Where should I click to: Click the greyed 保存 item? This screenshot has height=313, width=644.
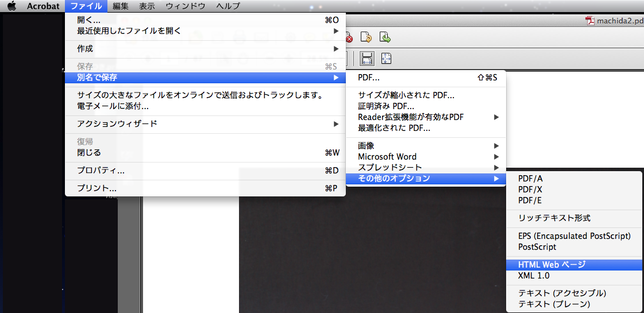[x=205, y=67]
